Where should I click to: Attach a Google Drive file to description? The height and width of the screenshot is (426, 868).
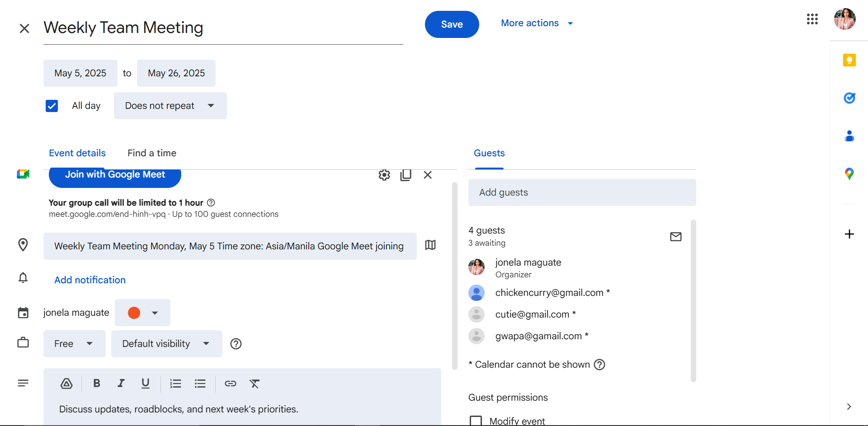(66, 384)
